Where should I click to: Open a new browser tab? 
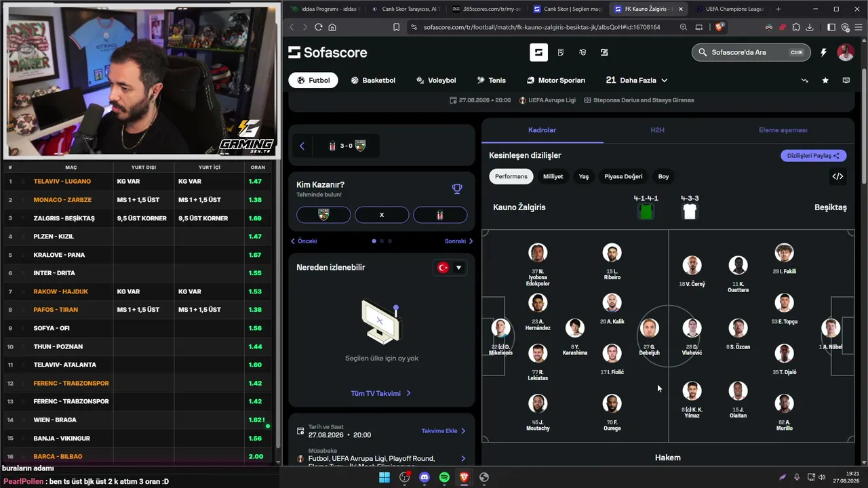(778, 9)
